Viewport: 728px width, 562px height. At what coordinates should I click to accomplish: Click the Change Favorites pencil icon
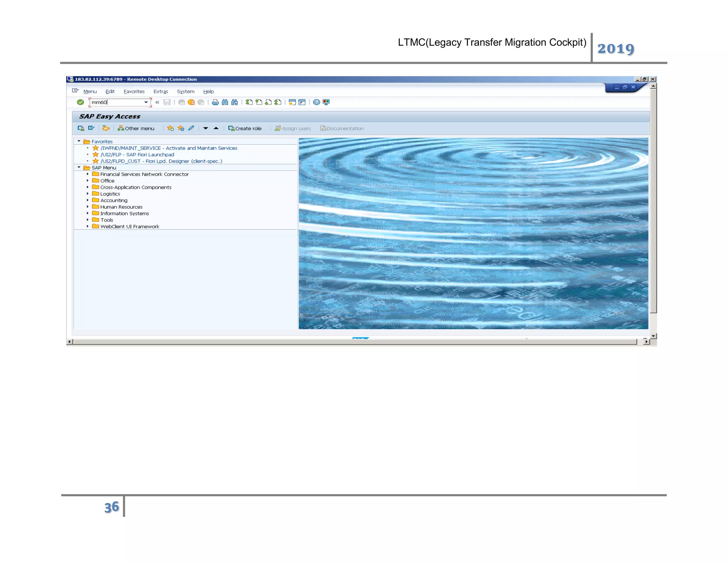pos(191,128)
